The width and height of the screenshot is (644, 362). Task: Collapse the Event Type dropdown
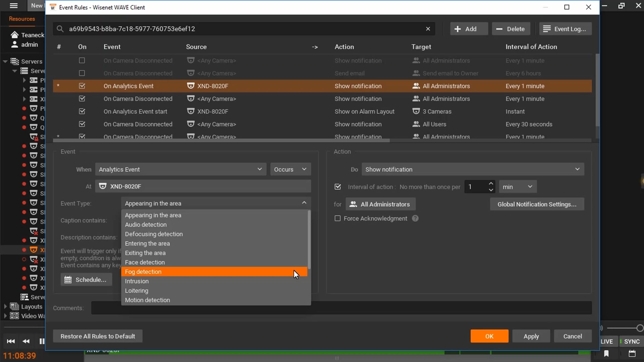pyautogui.click(x=304, y=203)
